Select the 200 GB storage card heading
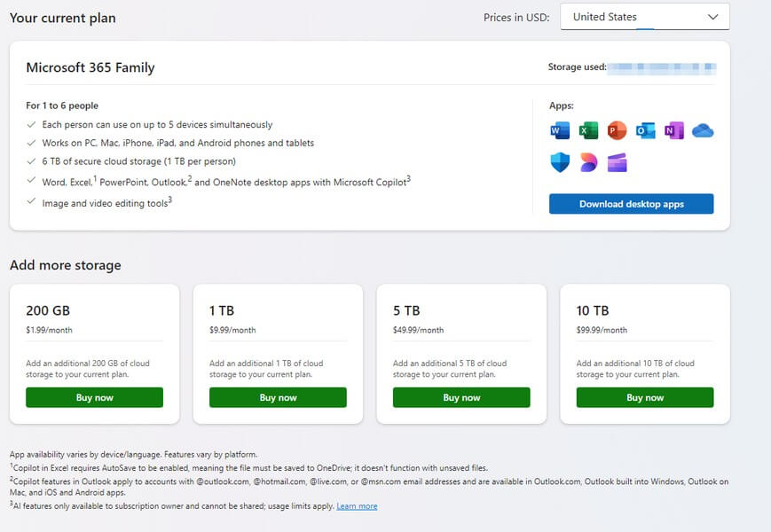Viewport: 771px width, 532px height. click(x=48, y=311)
